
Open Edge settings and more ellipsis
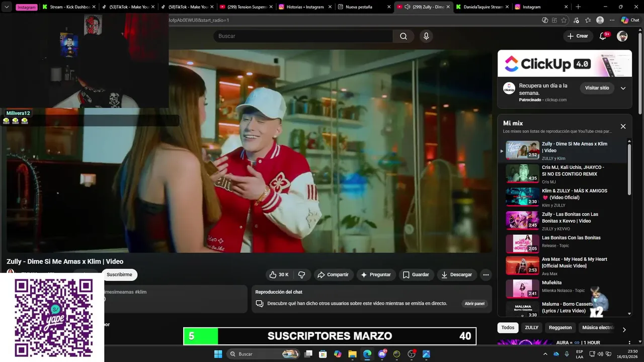(x=612, y=20)
